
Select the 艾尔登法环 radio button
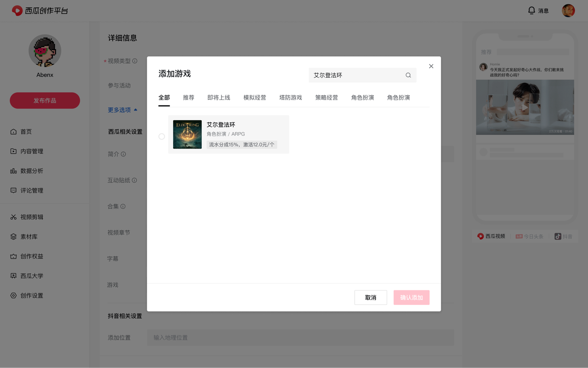click(162, 137)
